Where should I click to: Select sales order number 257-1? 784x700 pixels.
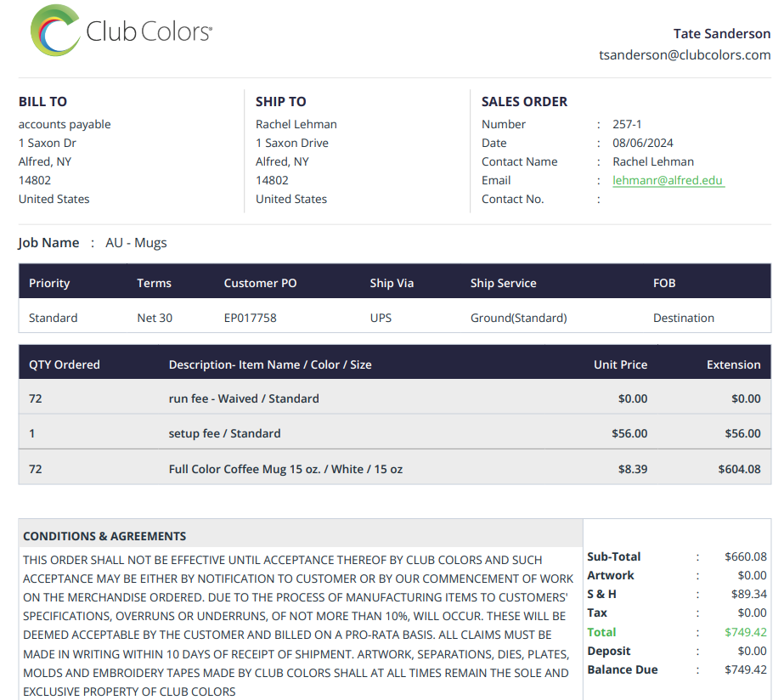[627, 124]
